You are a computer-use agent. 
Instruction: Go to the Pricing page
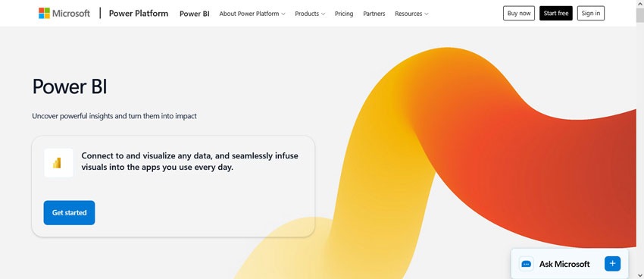coord(344,14)
